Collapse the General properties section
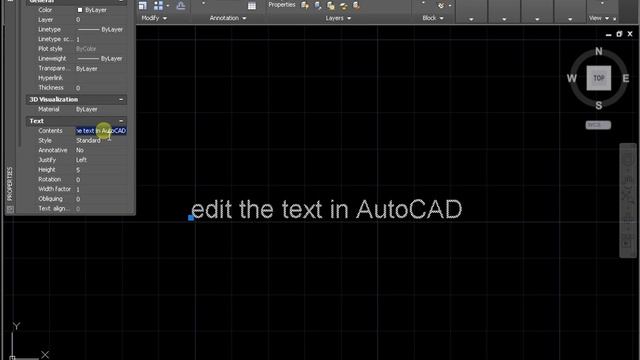The image size is (640, 360). (x=121, y=1)
